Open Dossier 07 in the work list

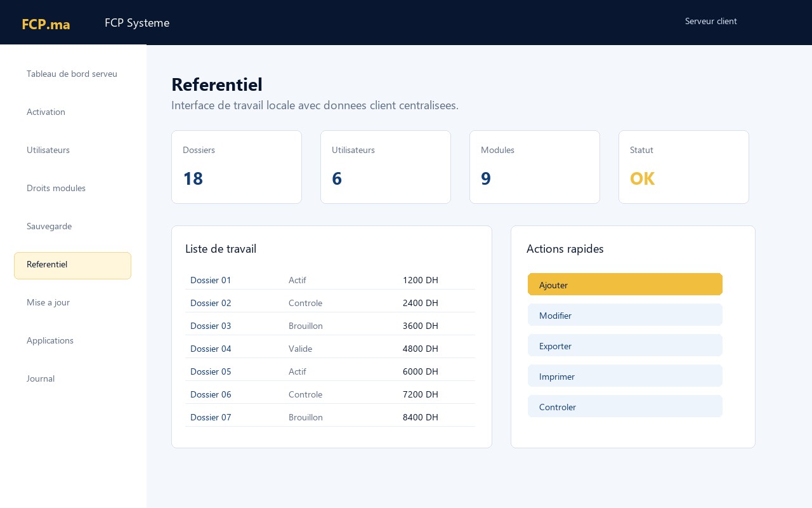pos(211,417)
